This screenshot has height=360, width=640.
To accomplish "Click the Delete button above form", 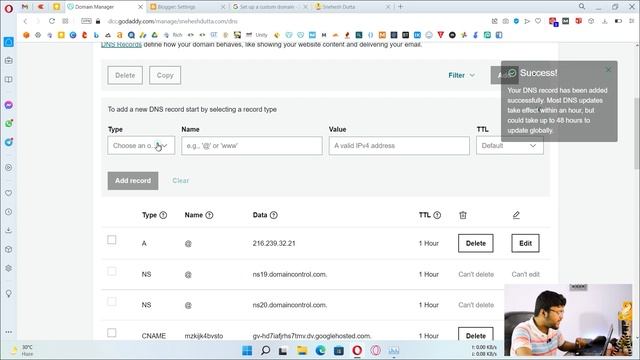I will pos(125,76).
